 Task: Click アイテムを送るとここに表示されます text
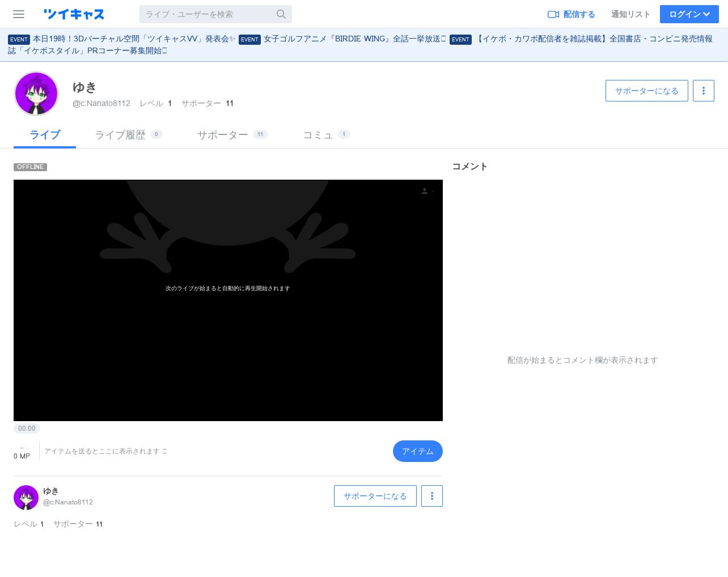click(x=105, y=451)
